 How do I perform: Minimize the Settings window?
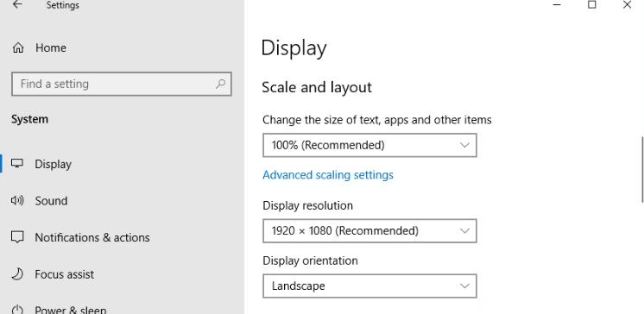(557, 4)
